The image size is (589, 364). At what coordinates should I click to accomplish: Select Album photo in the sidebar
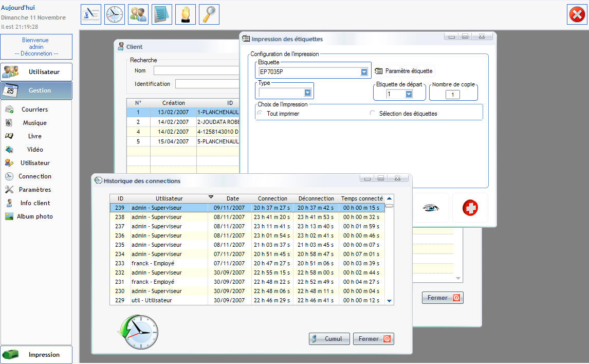pyautogui.click(x=34, y=216)
